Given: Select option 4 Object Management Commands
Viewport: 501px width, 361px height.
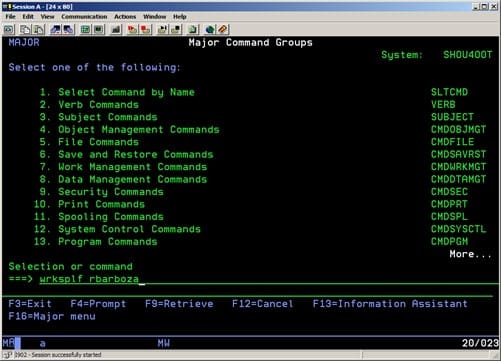Looking at the screenshot, I should [x=129, y=130].
